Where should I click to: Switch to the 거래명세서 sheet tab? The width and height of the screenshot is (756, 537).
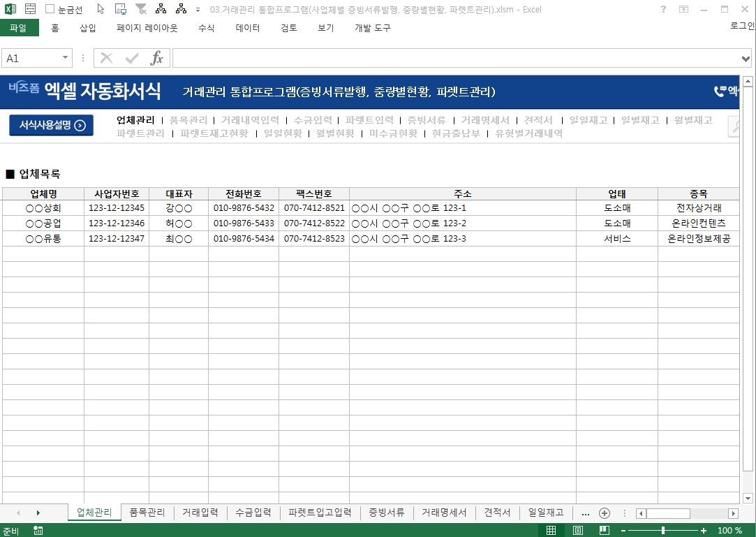coord(444,513)
